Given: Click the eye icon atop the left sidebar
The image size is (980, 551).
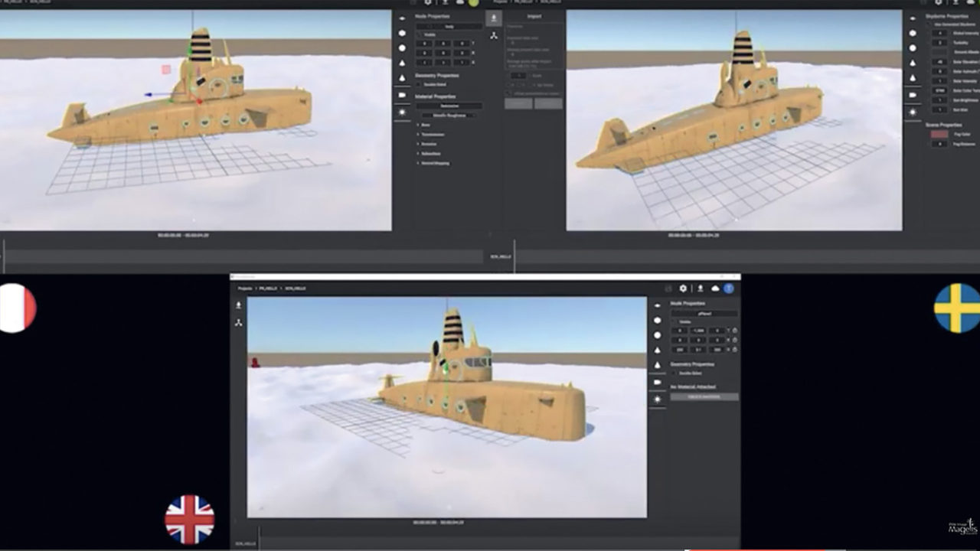Looking at the screenshot, I should click(x=401, y=18).
